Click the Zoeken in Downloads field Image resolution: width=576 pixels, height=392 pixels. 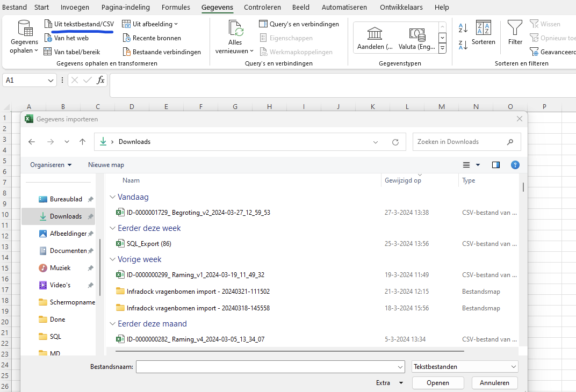pyautogui.click(x=466, y=142)
